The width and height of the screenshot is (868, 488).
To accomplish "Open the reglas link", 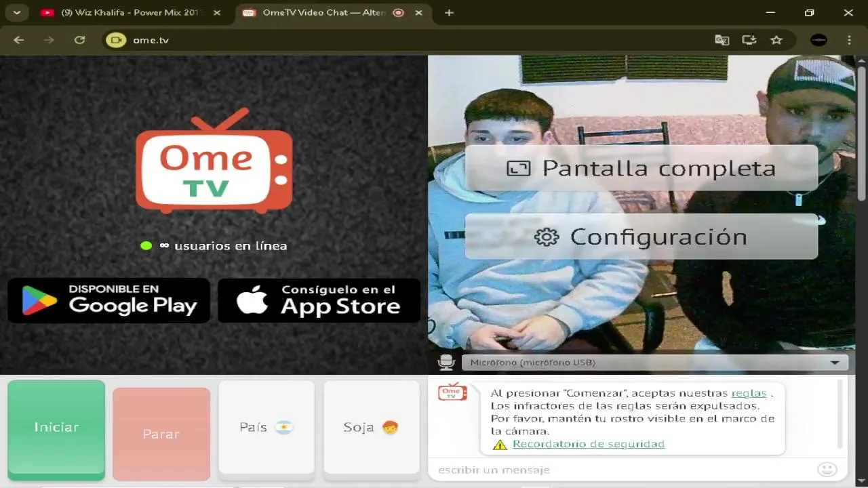I will point(749,393).
